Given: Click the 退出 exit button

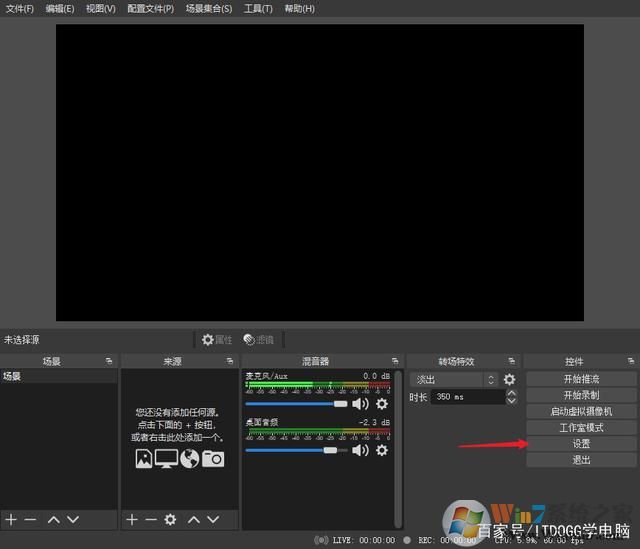Looking at the screenshot, I should [581, 460].
